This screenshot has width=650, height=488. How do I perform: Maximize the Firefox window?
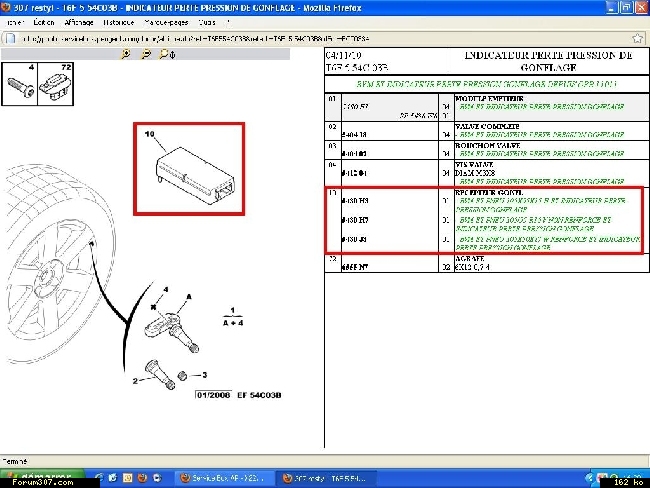click(626, 7)
